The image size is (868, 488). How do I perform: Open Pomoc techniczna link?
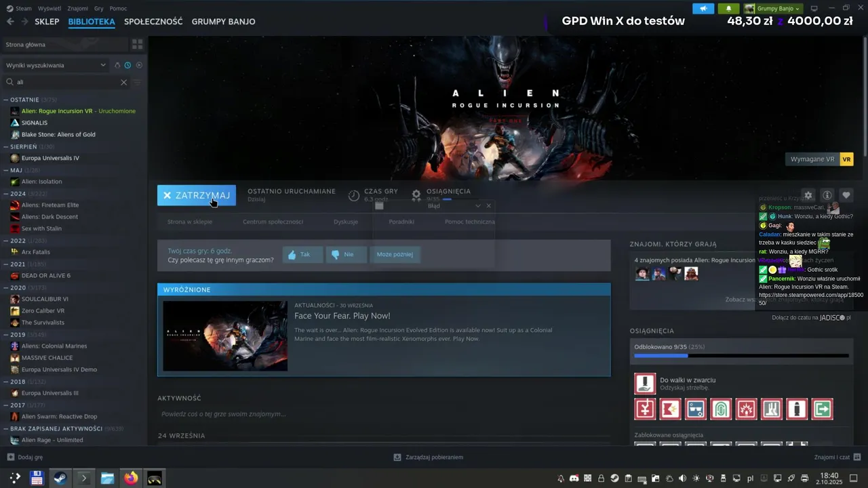(x=470, y=222)
